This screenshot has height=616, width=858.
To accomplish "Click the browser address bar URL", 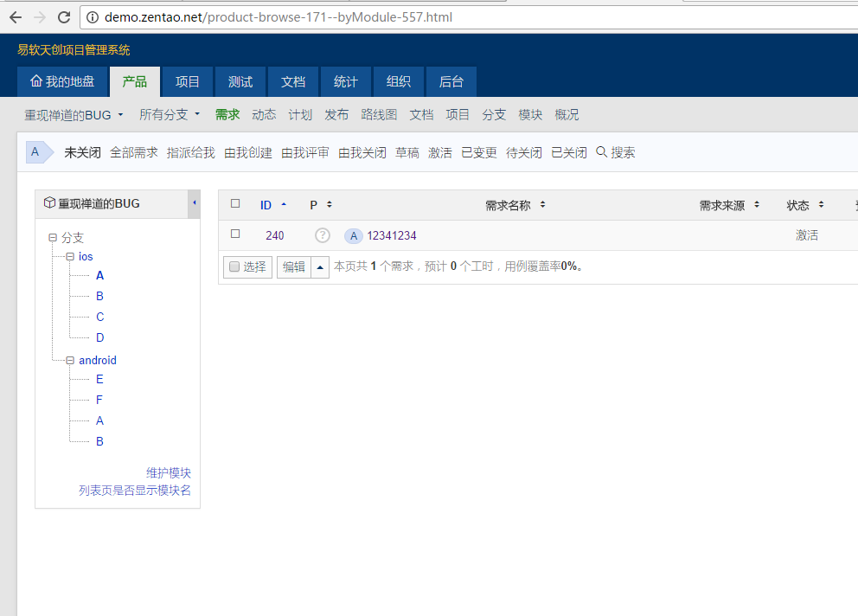I will (279, 17).
